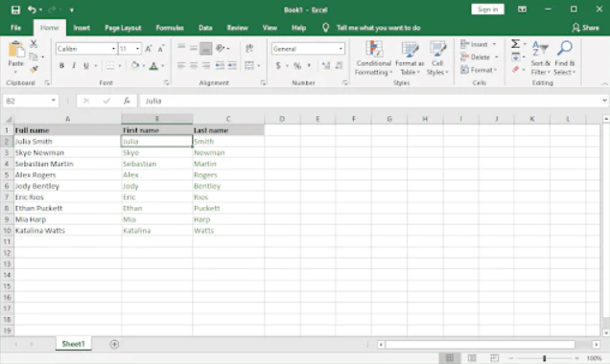Apply the Font Color letter A
The image size is (610, 364).
[154, 66]
